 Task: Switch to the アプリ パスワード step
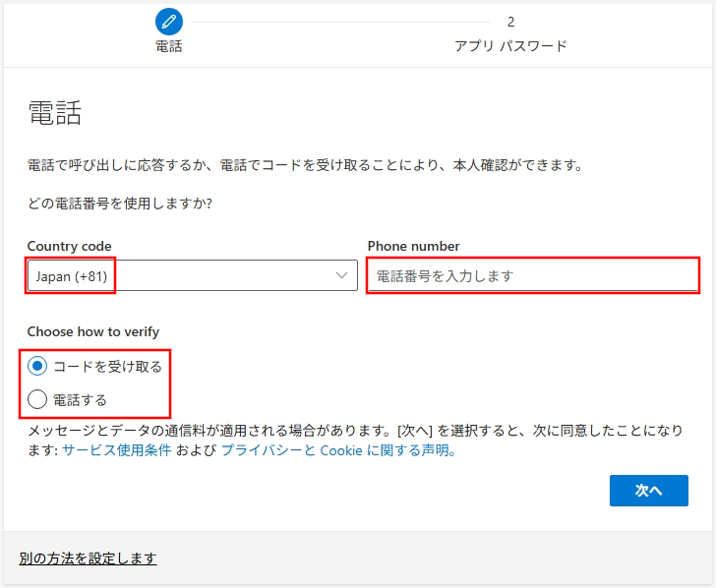click(510, 46)
